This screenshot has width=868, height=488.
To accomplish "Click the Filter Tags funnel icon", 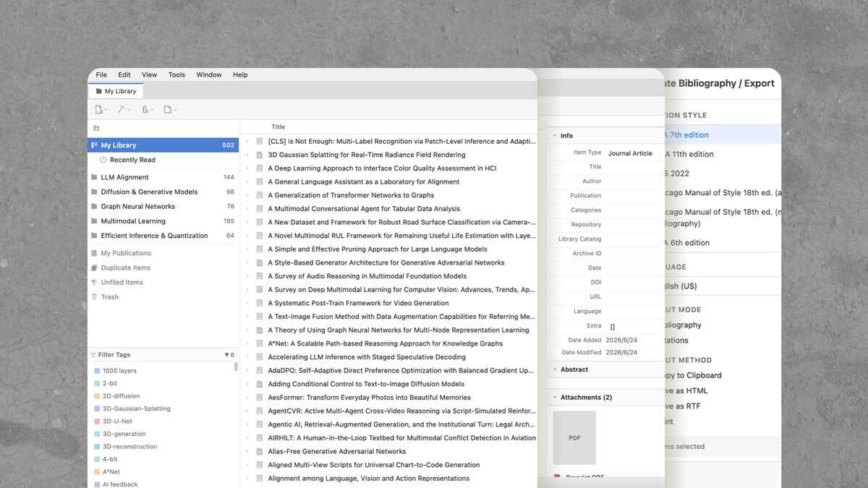I will 93,355.
